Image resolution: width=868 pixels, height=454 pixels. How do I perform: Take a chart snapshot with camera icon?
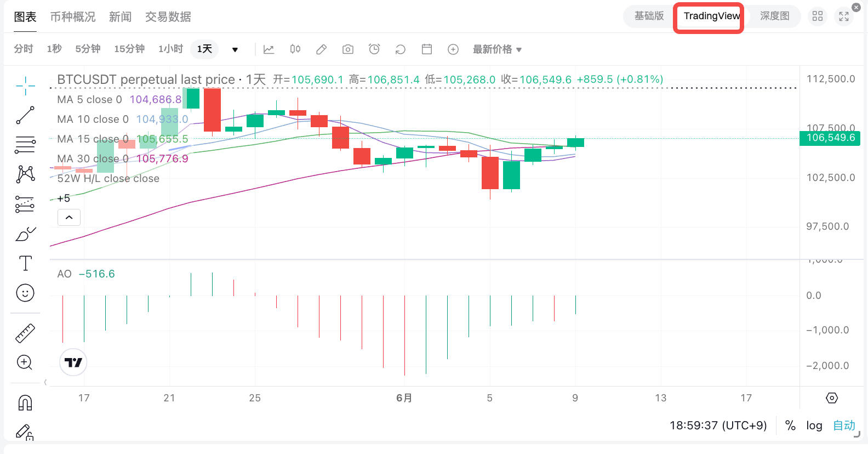[348, 49]
